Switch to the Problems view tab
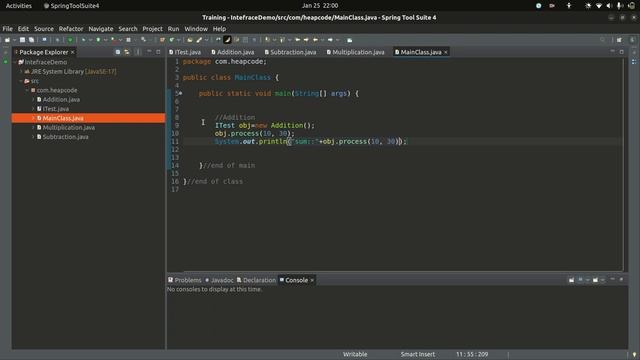This screenshot has width=640, height=360. [184, 280]
